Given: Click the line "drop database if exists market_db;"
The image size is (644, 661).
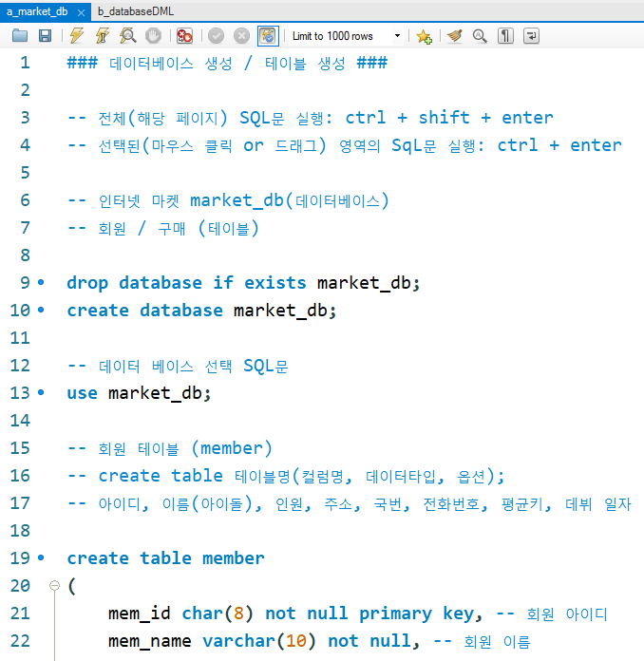Looking at the screenshot, I should 243,283.
